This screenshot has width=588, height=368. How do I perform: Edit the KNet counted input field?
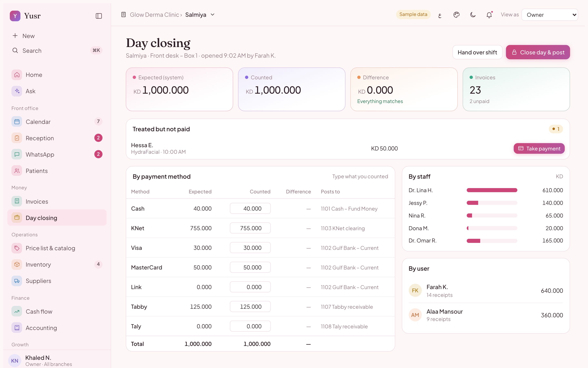pyautogui.click(x=250, y=228)
